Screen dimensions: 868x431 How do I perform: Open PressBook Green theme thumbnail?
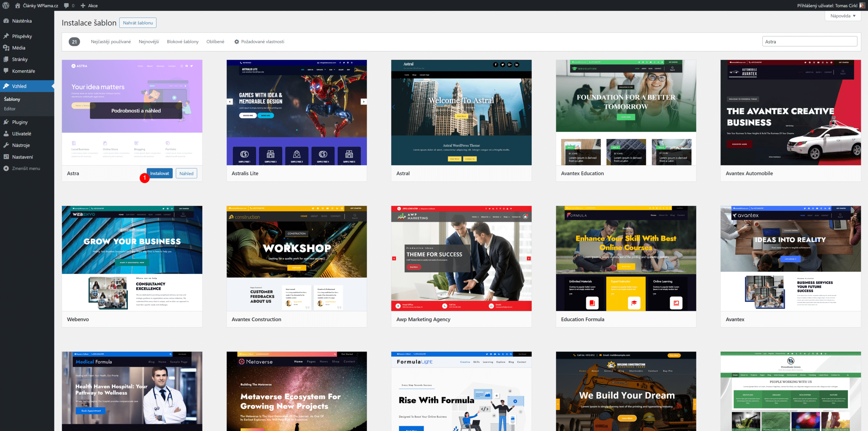(791, 391)
